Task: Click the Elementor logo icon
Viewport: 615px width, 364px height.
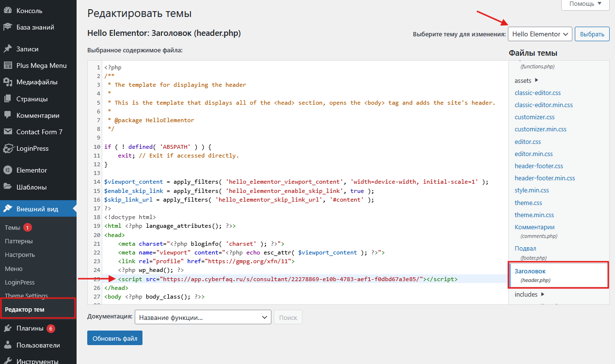Action: pos(7,170)
